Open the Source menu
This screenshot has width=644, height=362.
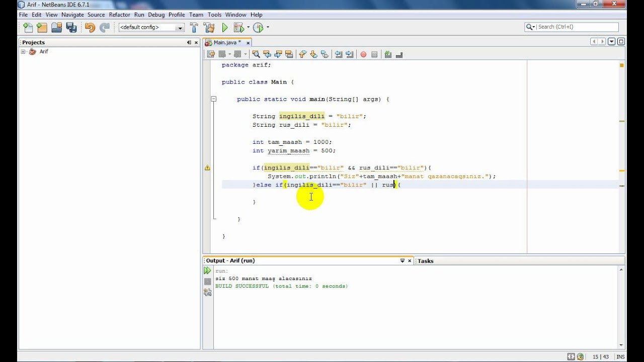click(96, 15)
